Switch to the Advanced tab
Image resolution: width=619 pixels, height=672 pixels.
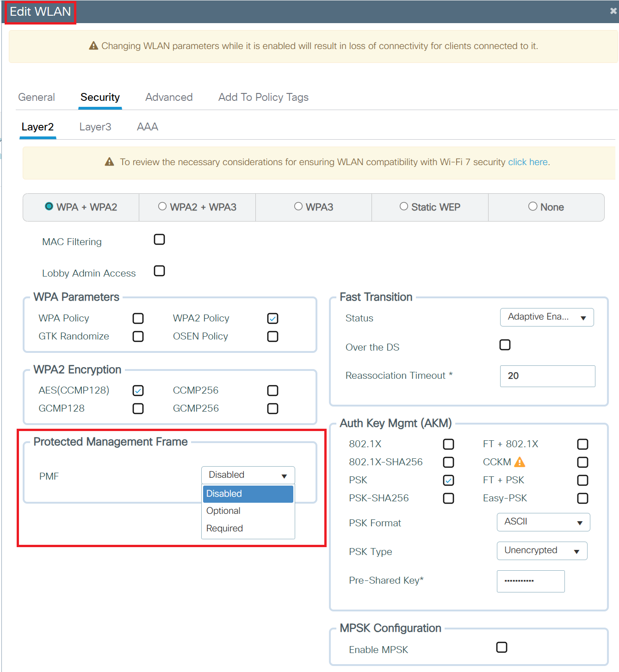169,97
